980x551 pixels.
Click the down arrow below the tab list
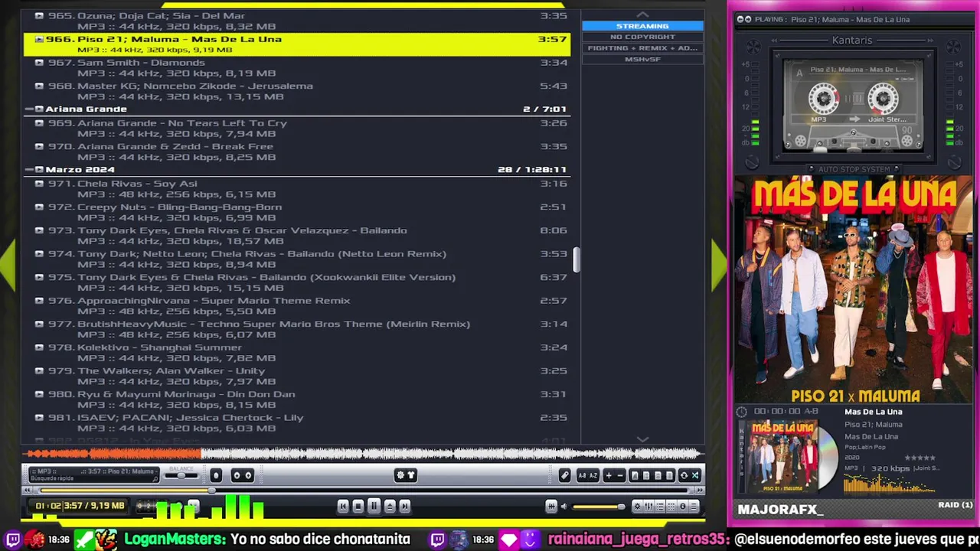click(642, 439)
